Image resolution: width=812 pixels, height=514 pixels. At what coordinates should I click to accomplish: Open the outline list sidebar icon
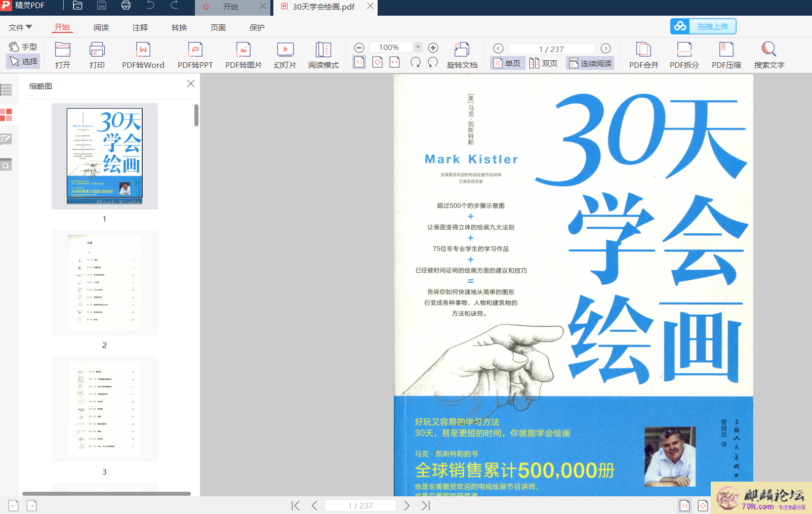[6, 90]
